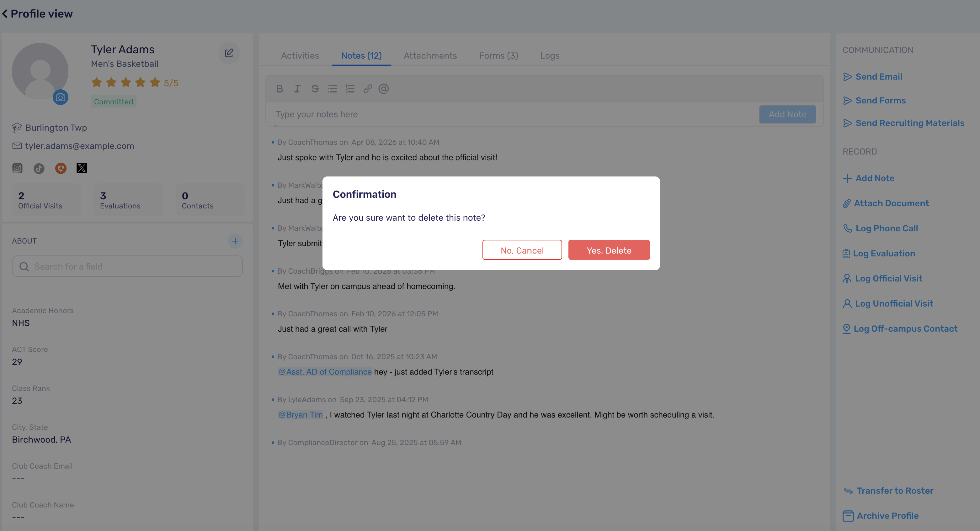Cancel deletion with No, Cancel

[x=522, y=250]
